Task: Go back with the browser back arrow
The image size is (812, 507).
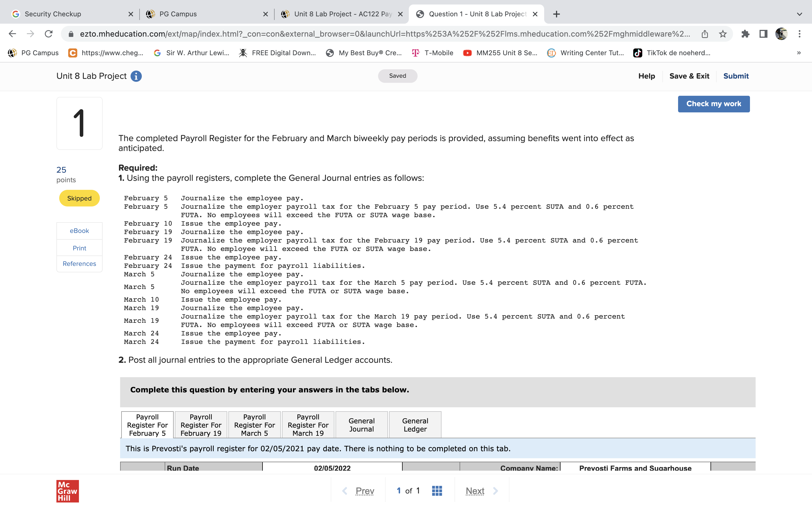Action: pyautogui.click(x=12, y=34)
